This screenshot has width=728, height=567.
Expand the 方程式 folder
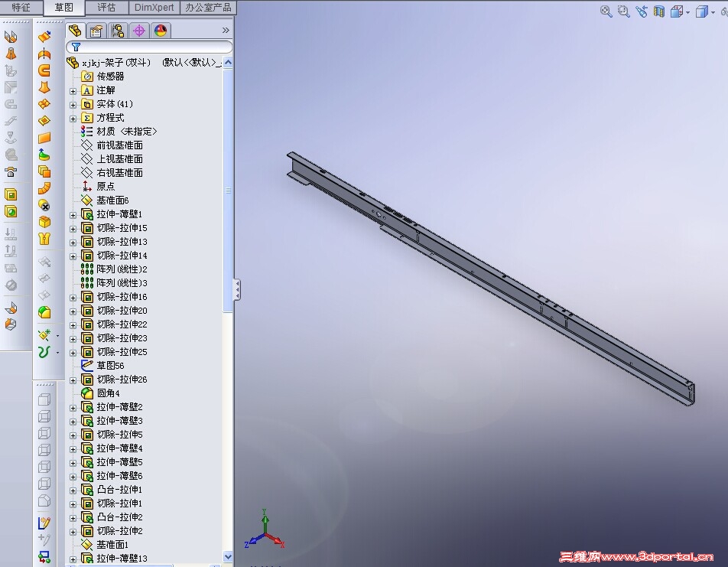[73, 119]
